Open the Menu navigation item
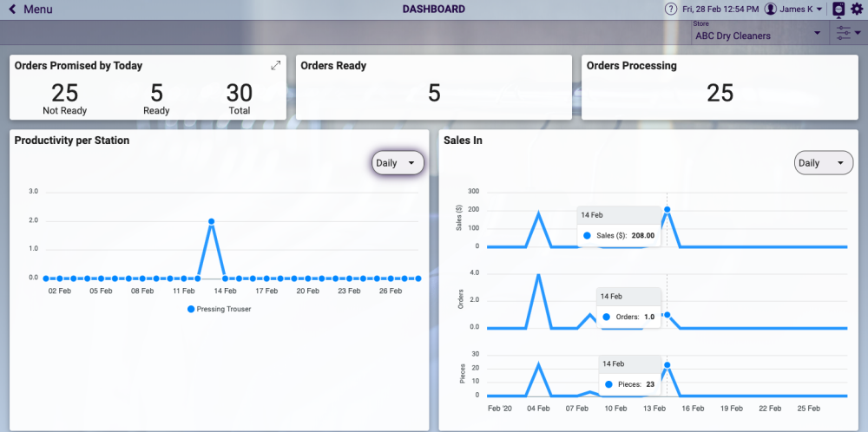868x432 pixels. [x=38, y=10]
